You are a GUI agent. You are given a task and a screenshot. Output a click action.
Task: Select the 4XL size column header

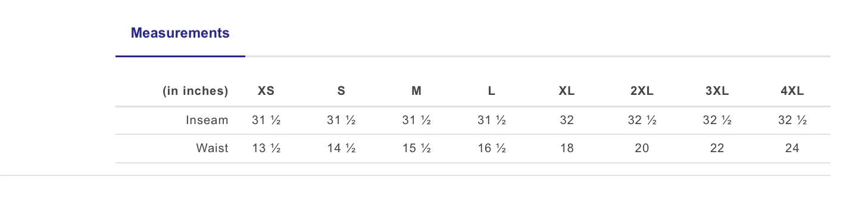[792, 91]
